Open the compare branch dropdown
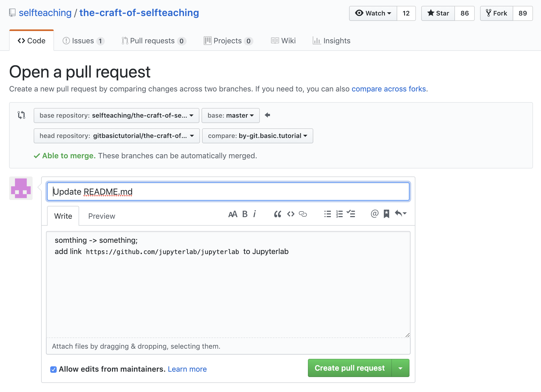The height and width of the screenshot is (392, 541). click(257, 136)
